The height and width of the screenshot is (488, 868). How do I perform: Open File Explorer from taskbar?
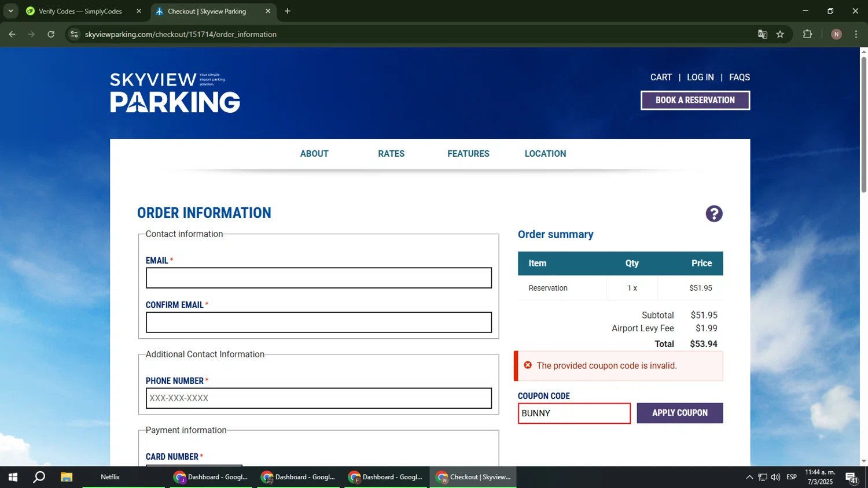pos(67,477)
